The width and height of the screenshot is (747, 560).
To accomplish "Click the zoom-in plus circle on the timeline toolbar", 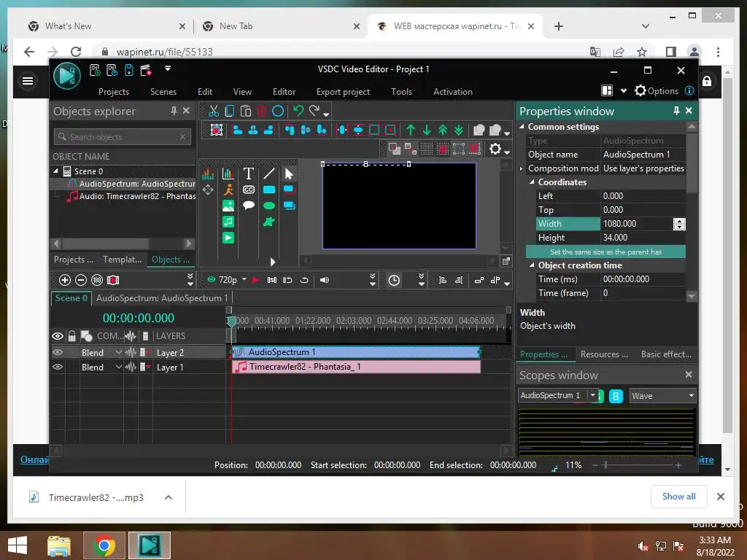I will point(65,280).
